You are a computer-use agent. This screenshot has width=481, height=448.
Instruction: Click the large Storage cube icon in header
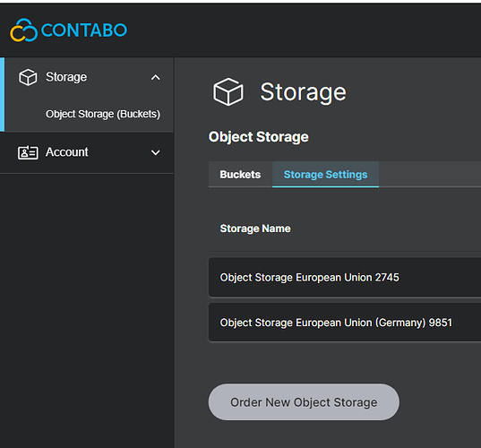click(228, 91)
